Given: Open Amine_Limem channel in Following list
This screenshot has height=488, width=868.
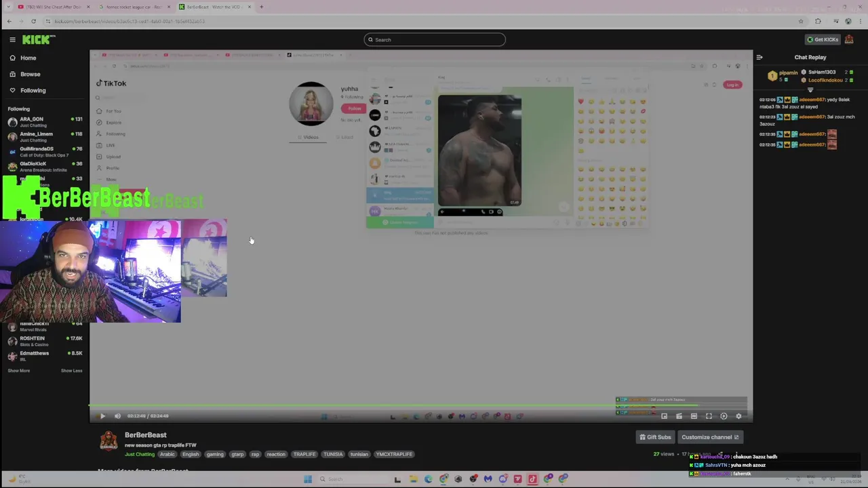Looking at the screenshot, I should [x=45, y=136].
